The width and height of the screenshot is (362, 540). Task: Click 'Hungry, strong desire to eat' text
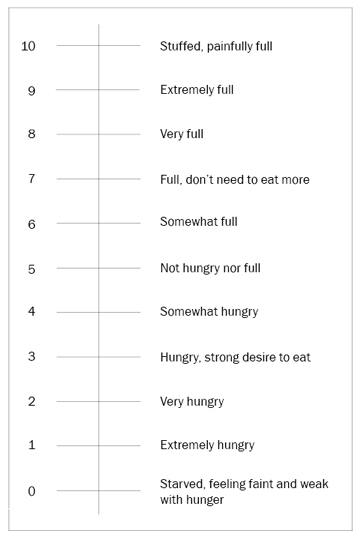[x=235, y=357]
